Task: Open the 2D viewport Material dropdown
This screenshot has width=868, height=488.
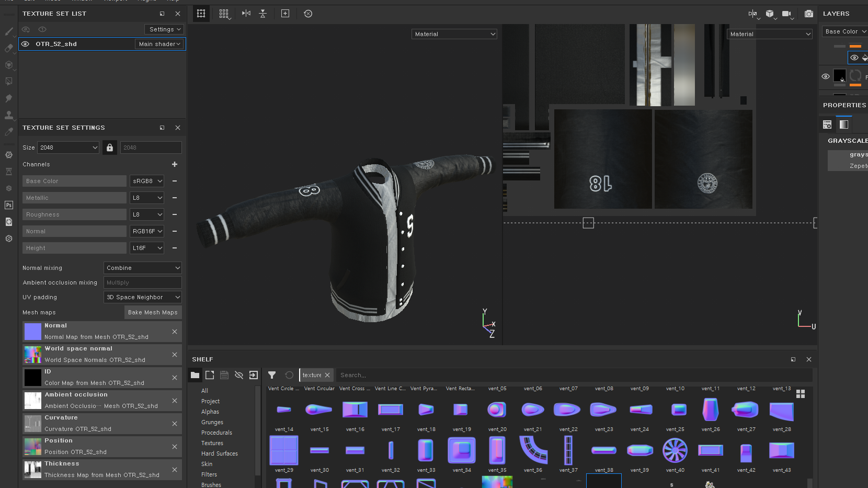Action: (770, 34)
